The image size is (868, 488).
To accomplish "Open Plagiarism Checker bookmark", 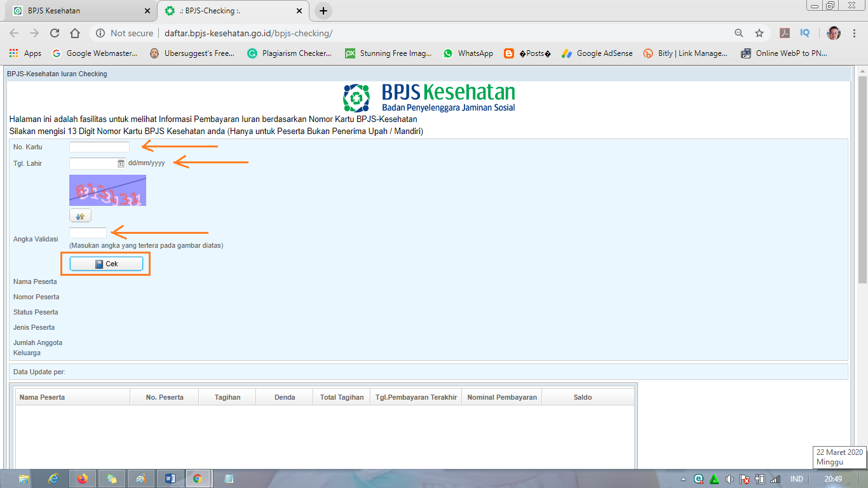I will click(x=290, y=53).
